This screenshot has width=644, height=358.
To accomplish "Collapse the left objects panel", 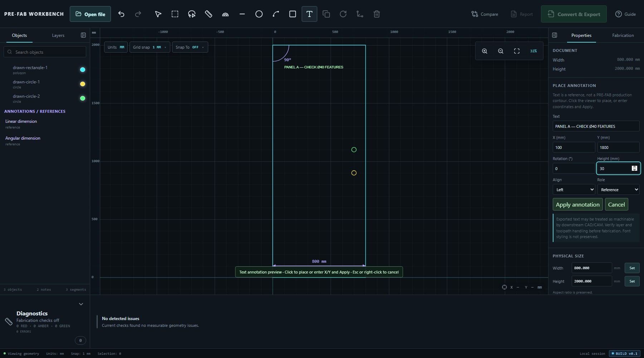I will pyautogui.click(x=83, y=35).
